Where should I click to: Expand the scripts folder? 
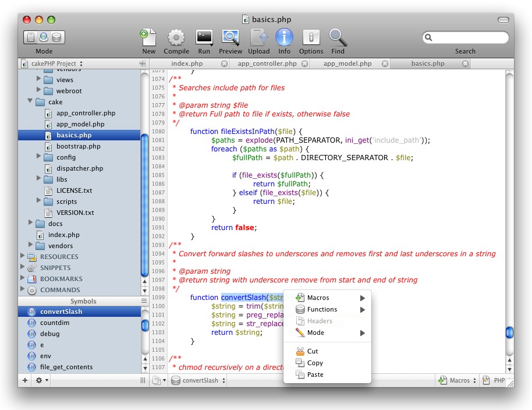38,200
